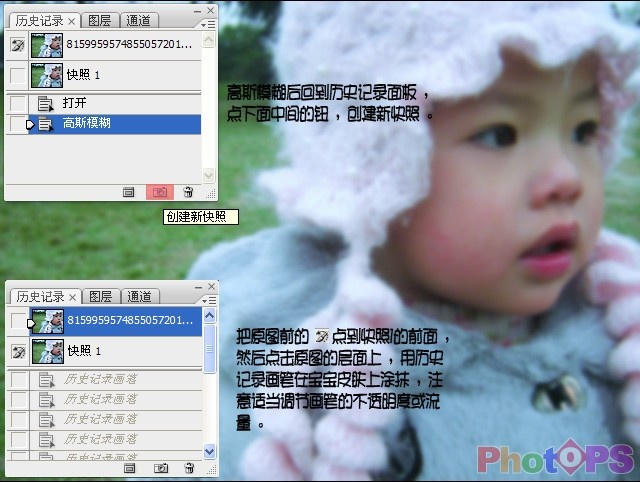Viewport: 640px width, 482px height.
Task: Click scroll down arrow in upper History panel
Action: click(x=209, y=175)
